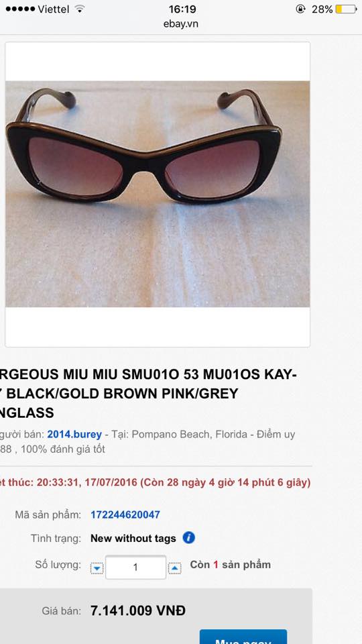Screen dimensions: 362x644
Task: Decrease quantity with the down arrow
Action: tap(97, 568)
